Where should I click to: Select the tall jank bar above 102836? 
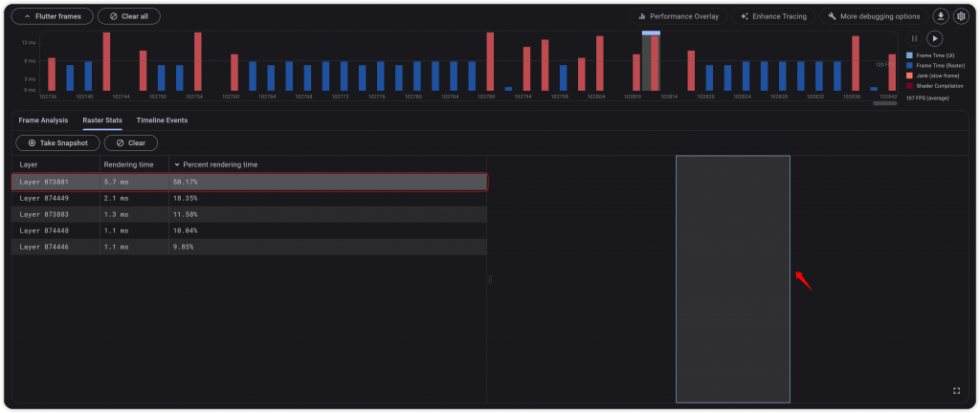pos(856,64)
